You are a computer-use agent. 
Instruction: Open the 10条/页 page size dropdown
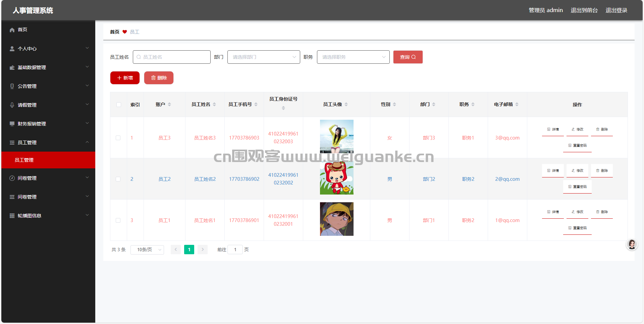[x=147, y=250]
